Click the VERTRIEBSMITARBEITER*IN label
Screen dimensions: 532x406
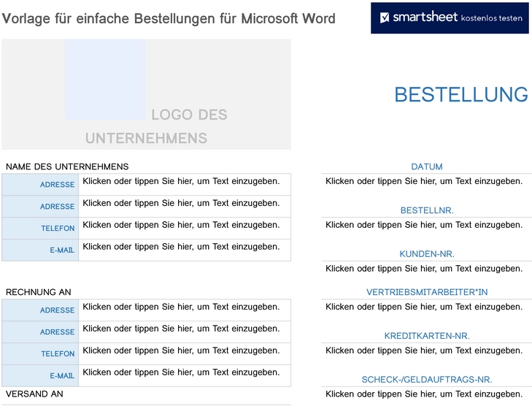(427, 292)
